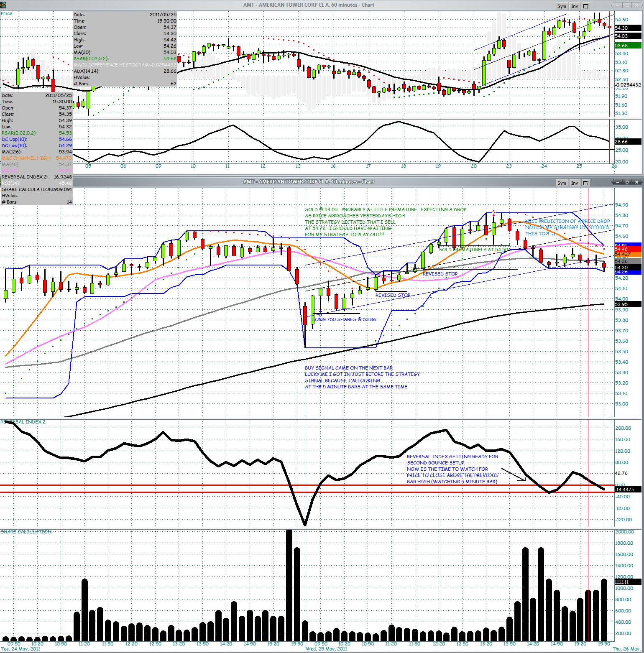Click the 'Tue, 24 May, 2011' date axis label
Viewport: 644px width, 653px height.
20,649
